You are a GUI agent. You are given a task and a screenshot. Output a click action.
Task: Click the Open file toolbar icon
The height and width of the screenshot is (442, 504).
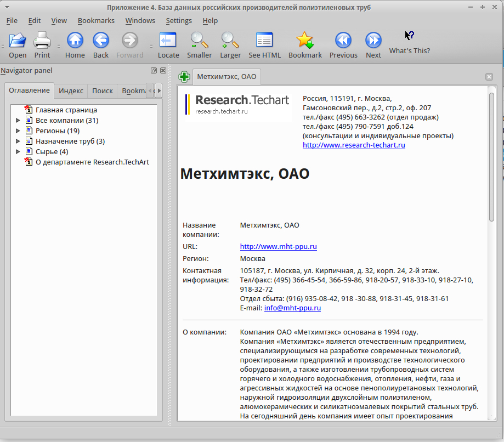point(18,40)
